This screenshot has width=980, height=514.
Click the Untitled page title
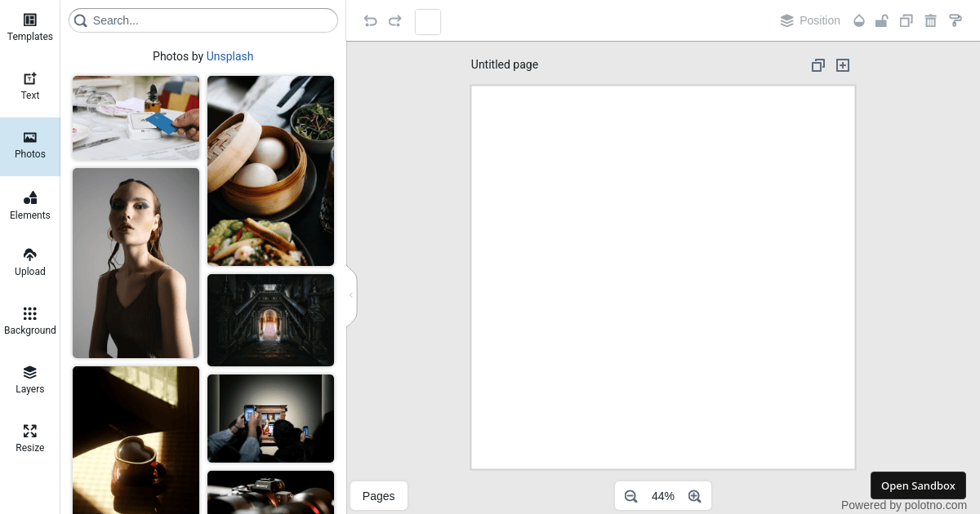(505, 64)
